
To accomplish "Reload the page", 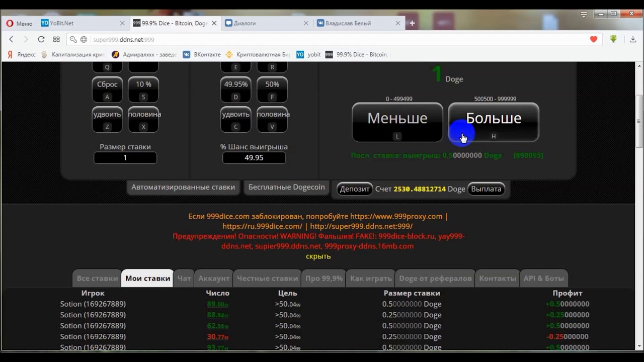I will (41, 39).
